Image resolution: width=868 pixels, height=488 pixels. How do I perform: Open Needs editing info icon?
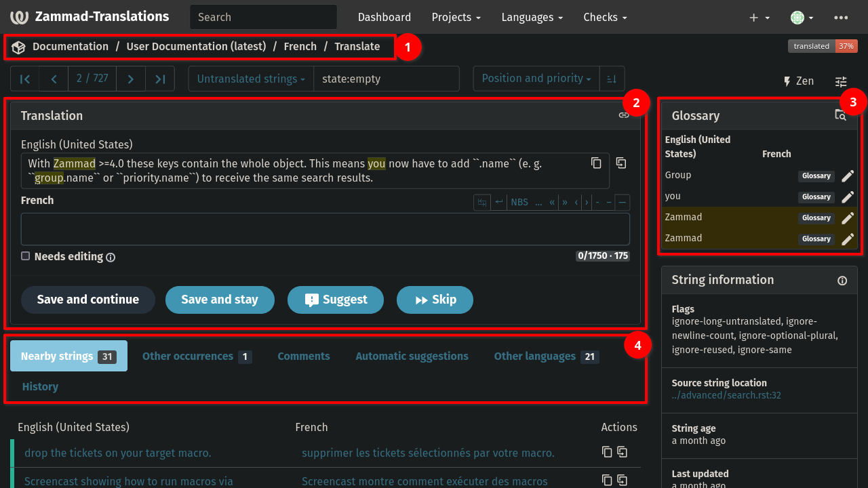(x=111, y=258)
